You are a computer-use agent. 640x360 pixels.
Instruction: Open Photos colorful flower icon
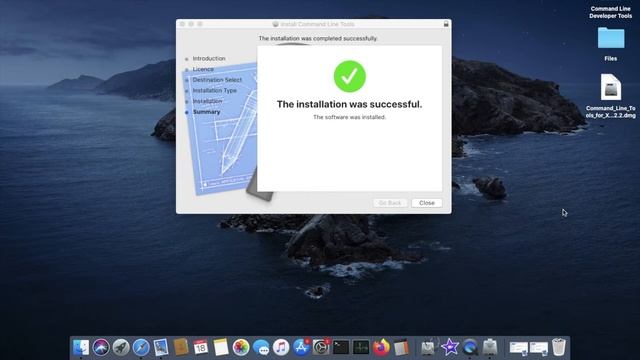pos(241,347)
